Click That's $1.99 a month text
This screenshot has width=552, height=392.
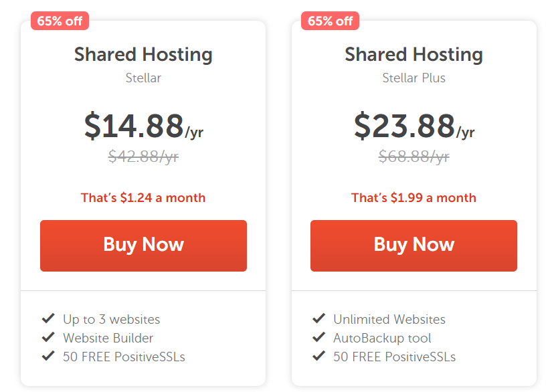tap(413, 198)
